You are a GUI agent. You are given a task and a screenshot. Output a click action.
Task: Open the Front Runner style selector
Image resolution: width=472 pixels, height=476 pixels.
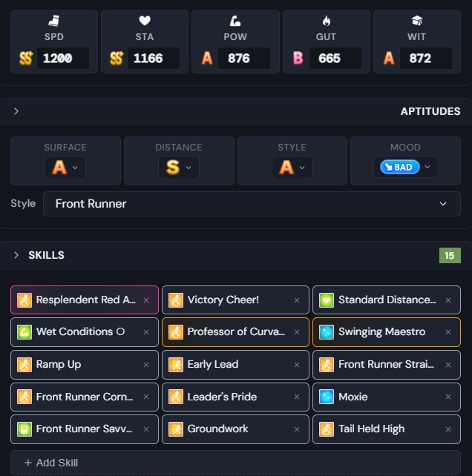(252, 204)
